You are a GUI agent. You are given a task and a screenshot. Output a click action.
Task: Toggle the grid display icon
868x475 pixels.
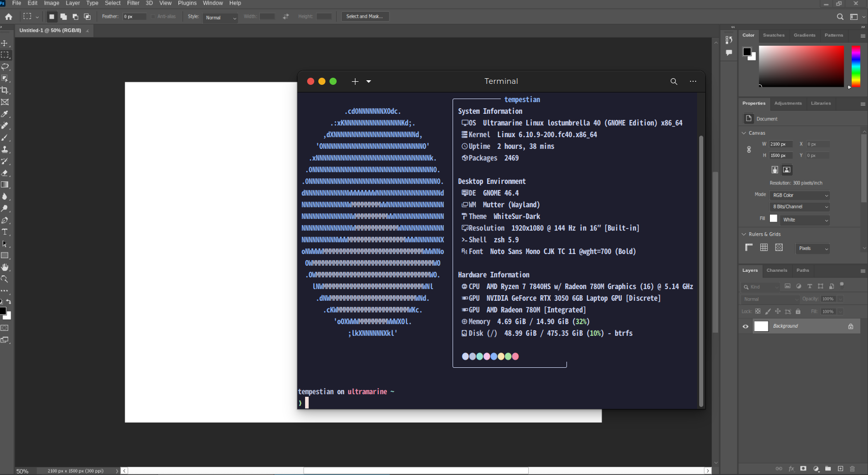tap(764, 247)
